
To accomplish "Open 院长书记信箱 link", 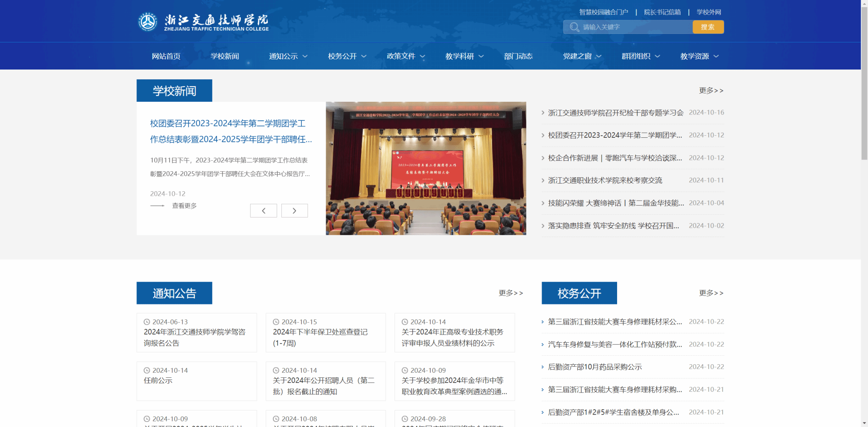I will tap(662, 12).
